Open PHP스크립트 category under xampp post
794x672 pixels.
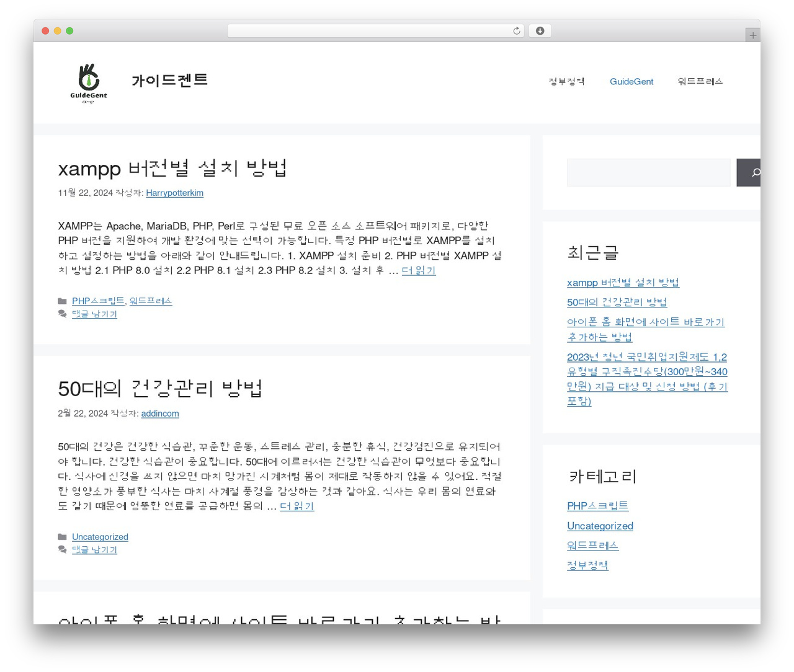[x=98, y=301]
